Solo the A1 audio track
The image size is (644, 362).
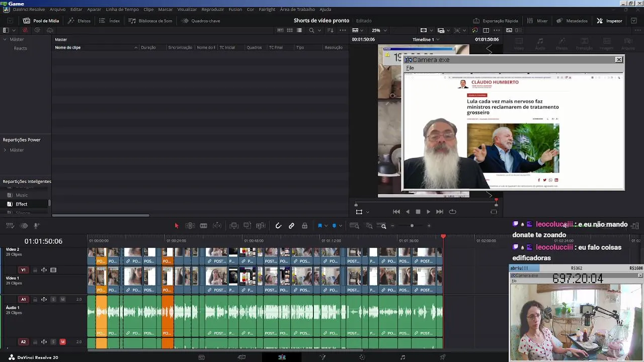(x=53, y=299)
